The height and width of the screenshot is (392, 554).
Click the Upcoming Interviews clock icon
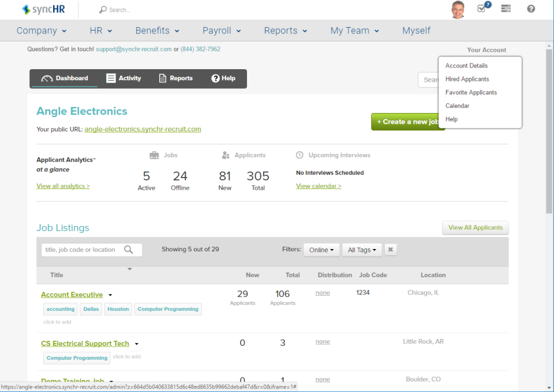300,155
